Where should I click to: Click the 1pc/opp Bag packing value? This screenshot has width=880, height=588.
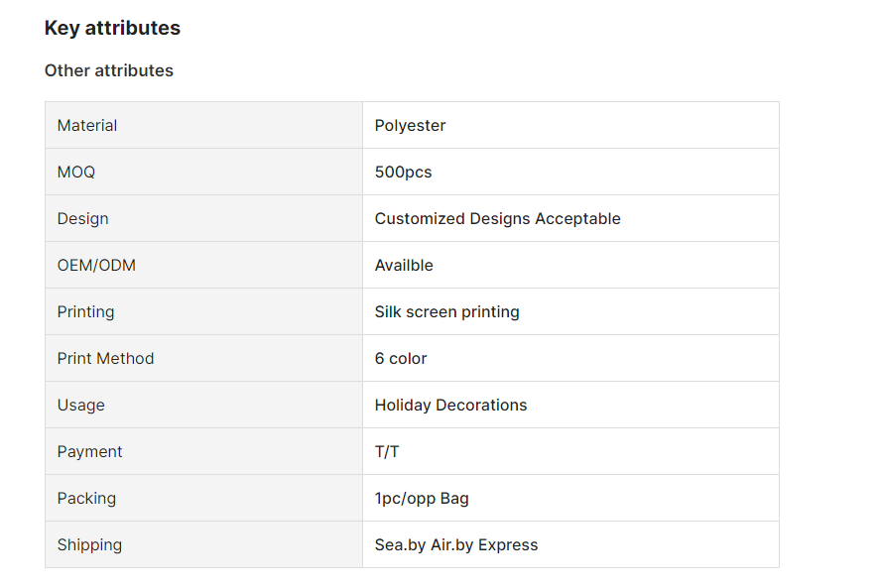tap(422, 498)
